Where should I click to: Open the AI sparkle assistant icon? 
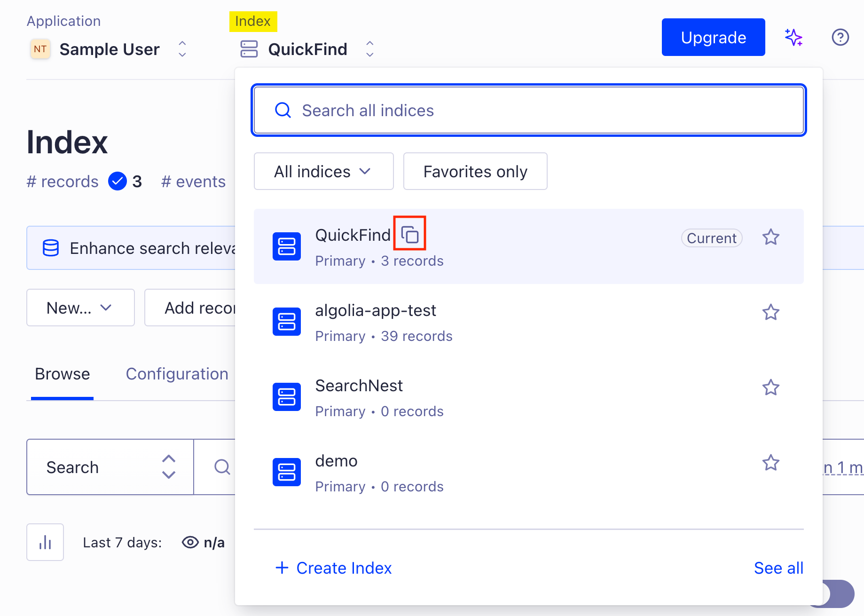point(793,37)
